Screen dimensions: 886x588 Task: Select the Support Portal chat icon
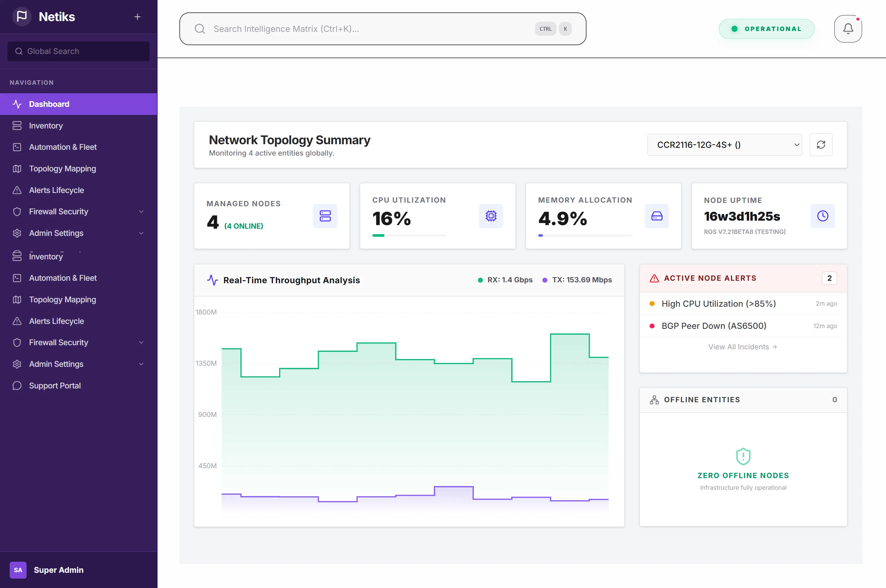pyautogui.click(x=17, y=386)
